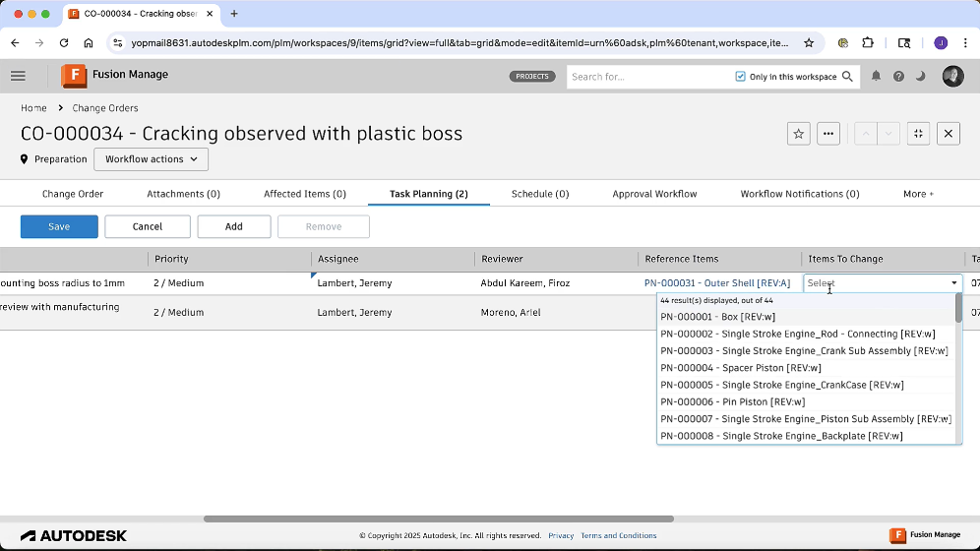Open PN-000031 - Outer Shell reference link

(x=717, y=283)
